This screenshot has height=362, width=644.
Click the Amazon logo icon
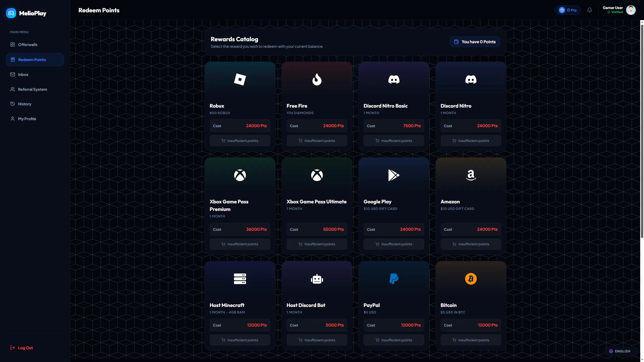click(x=471, y=175)
